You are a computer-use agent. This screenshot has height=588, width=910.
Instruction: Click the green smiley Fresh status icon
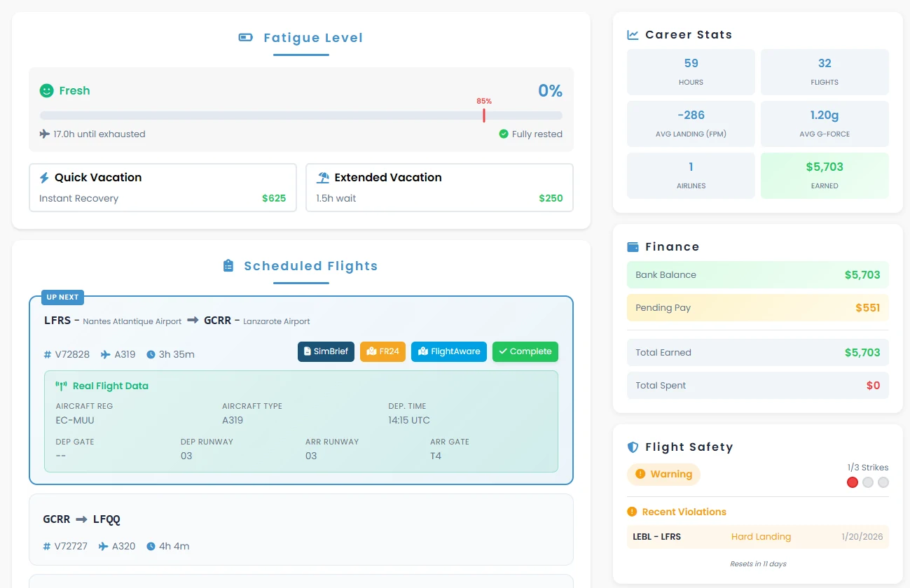46,90
